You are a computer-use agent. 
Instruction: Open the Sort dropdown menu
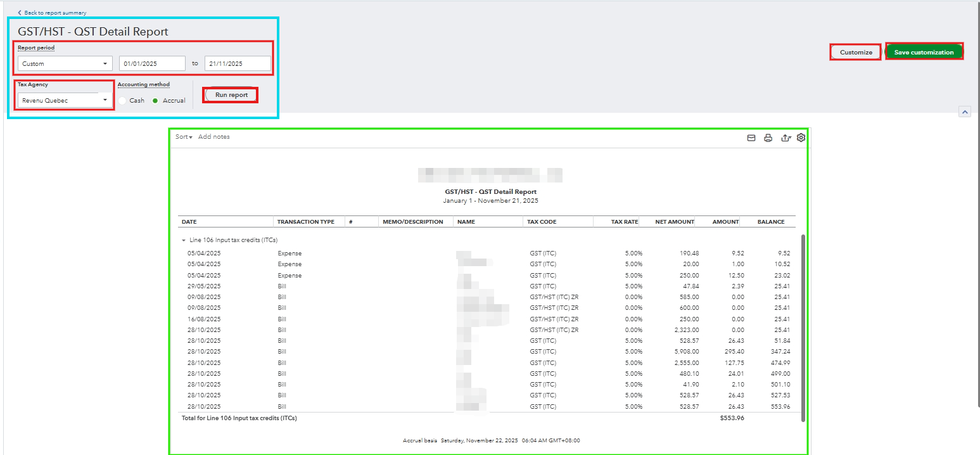tap(184, 137)
